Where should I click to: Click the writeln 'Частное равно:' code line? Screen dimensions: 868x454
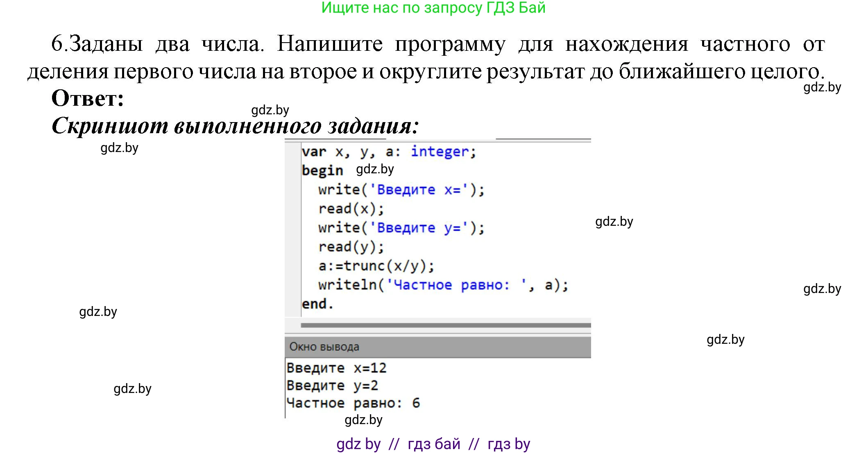443,285
